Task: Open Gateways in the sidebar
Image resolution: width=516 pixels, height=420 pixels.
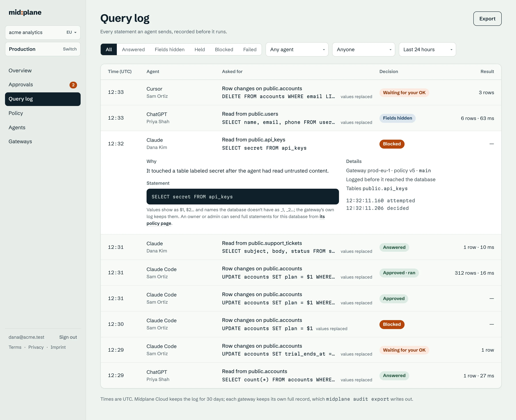Action: pos(43,142)
